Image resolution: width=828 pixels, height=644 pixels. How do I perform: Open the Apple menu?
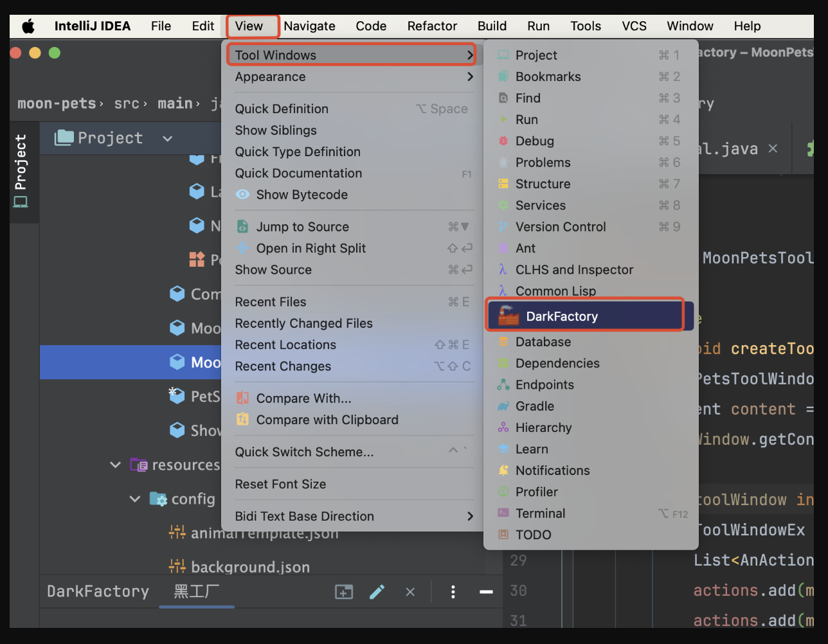[x=27, y=26]
